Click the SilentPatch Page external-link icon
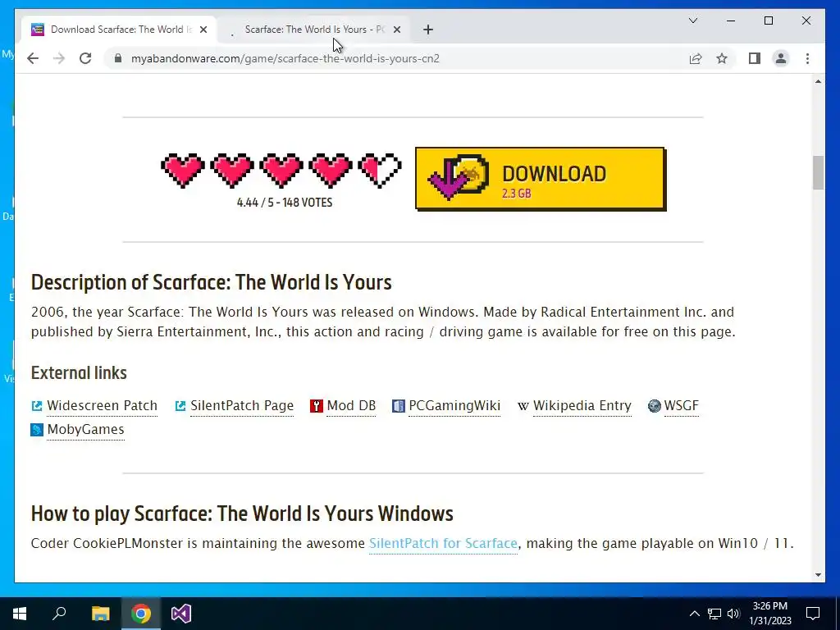The height and width of the screenshot is (630, 840). coord(180,406)
